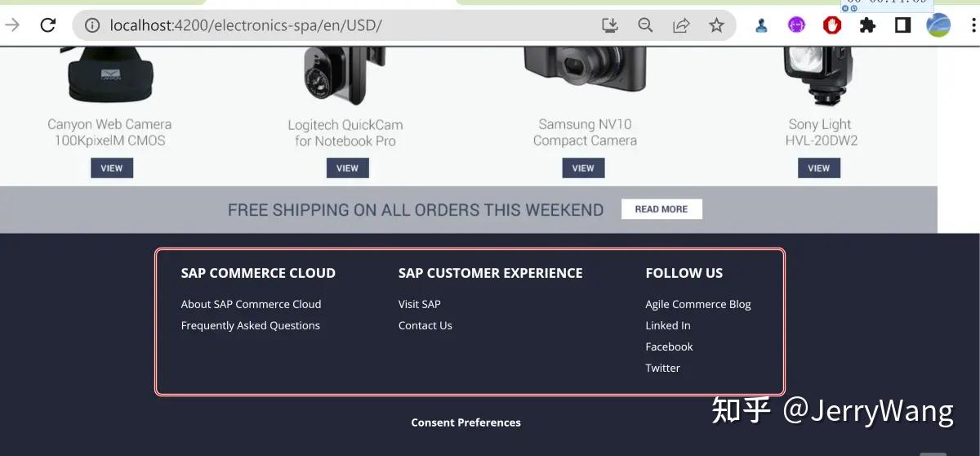The image size is (980, 456).
Task: Click the browser forward arrow
Action: click(12, 25)
